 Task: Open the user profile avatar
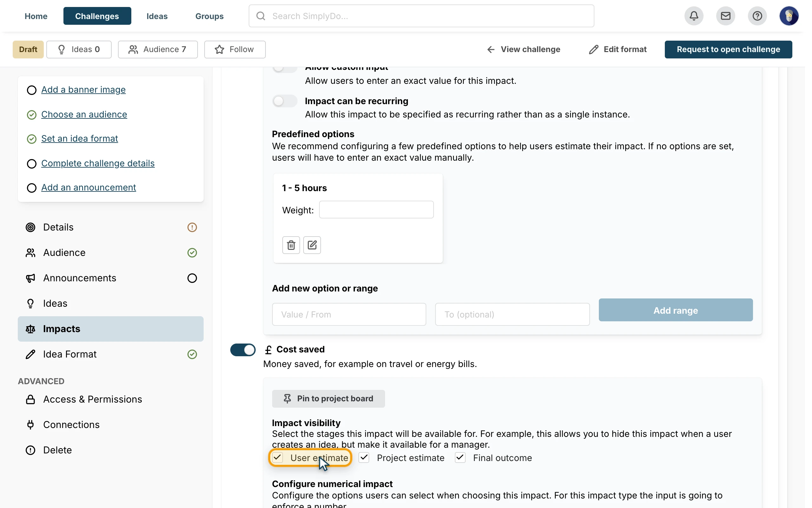pyautogui.click(x=789, y=16)
